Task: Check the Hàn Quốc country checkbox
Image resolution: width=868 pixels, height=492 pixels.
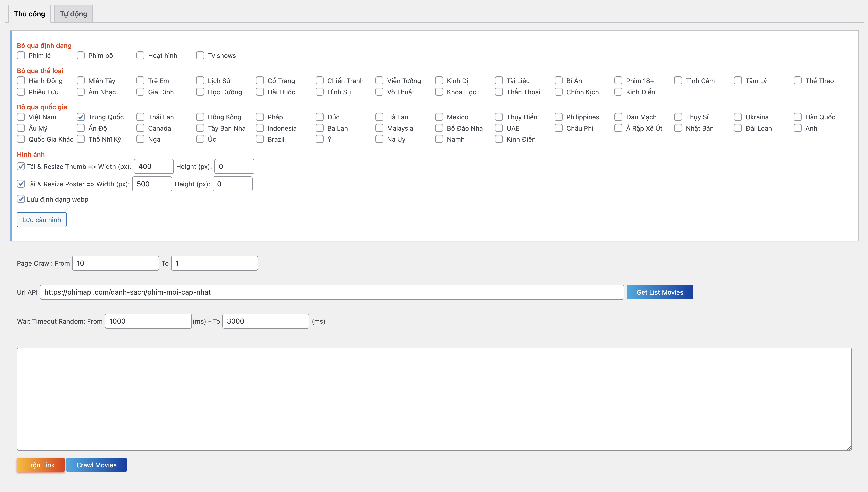Action: click(797, 117)
